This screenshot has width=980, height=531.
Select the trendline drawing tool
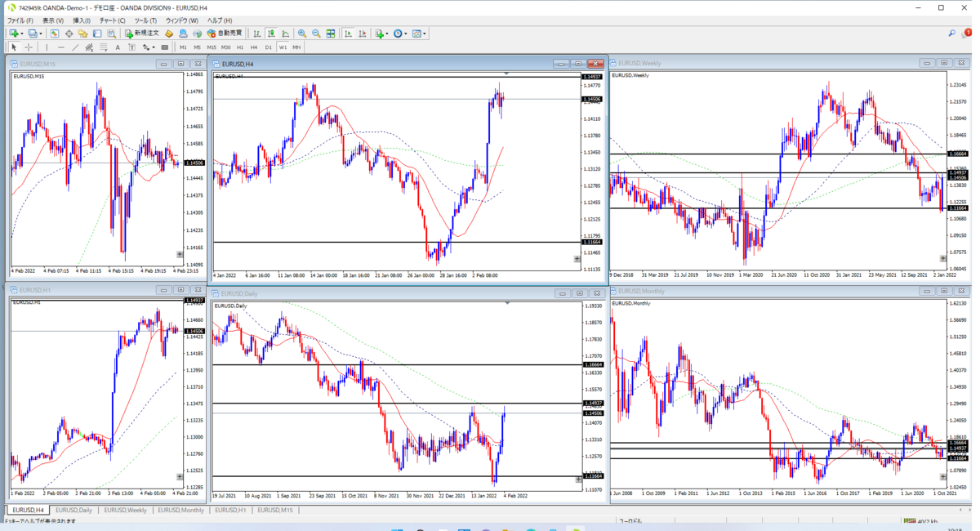(x=75, y=47)
